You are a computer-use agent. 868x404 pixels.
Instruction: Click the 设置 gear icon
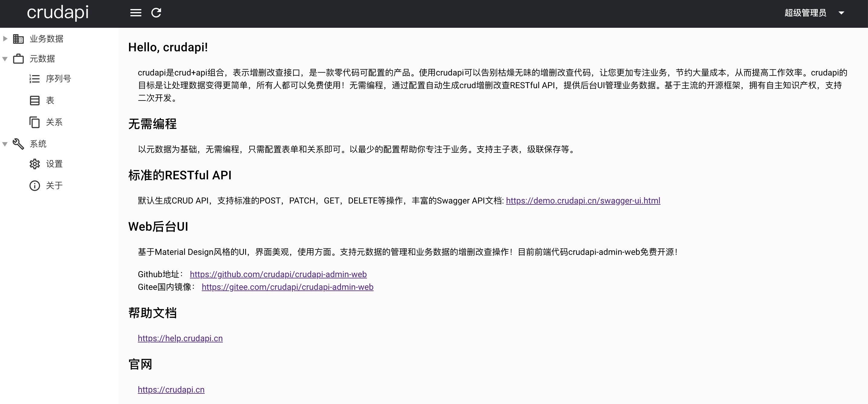[x=34, y=164]
